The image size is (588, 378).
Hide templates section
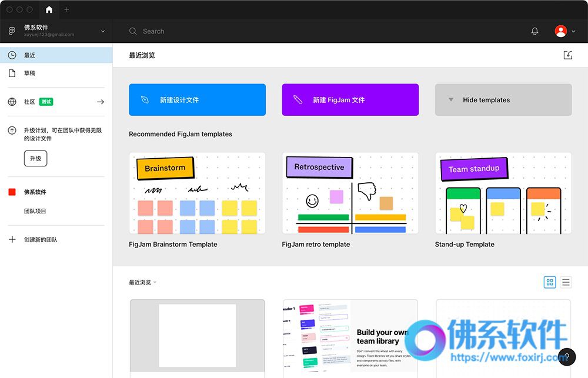[503, 100]
